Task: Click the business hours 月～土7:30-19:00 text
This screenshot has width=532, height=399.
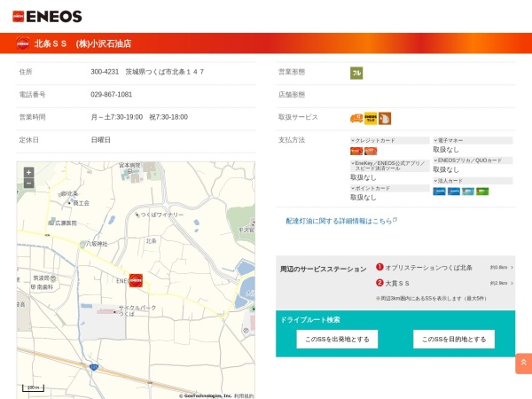Action: click(117, 117)
